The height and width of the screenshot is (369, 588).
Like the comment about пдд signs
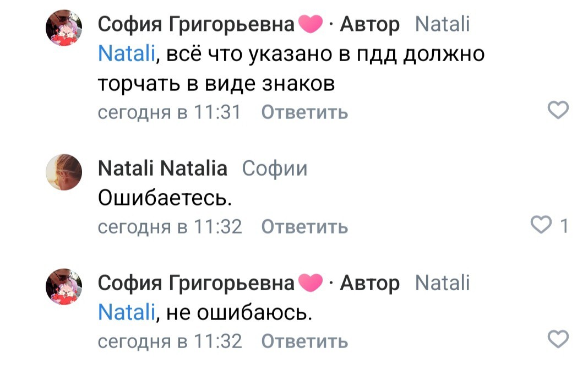click(x=559, y=112)
